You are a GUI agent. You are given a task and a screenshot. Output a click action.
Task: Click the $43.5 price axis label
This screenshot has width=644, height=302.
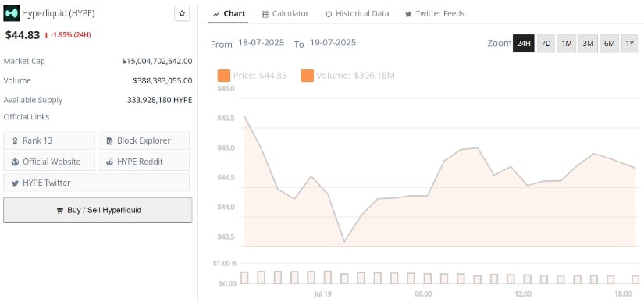226,236
